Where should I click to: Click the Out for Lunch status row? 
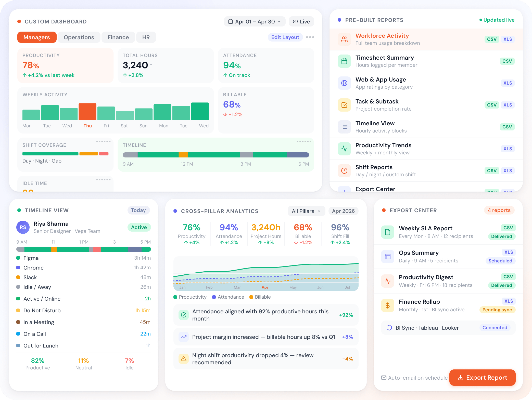pos(84,346)
